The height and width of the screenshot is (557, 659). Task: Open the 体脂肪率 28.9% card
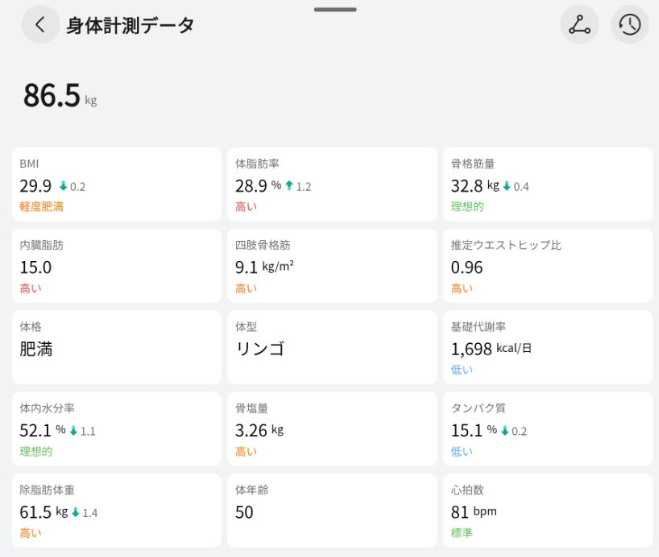pos(332,184)
